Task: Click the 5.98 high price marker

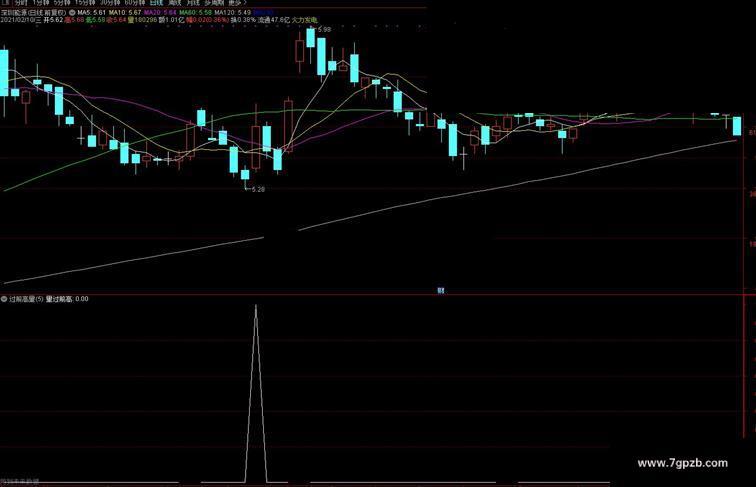Action: (324, 29)
